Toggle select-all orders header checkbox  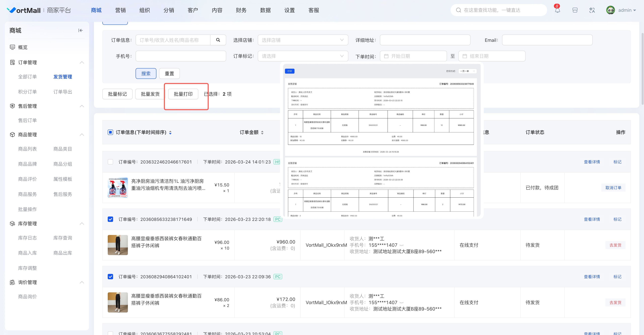(110, 132)
